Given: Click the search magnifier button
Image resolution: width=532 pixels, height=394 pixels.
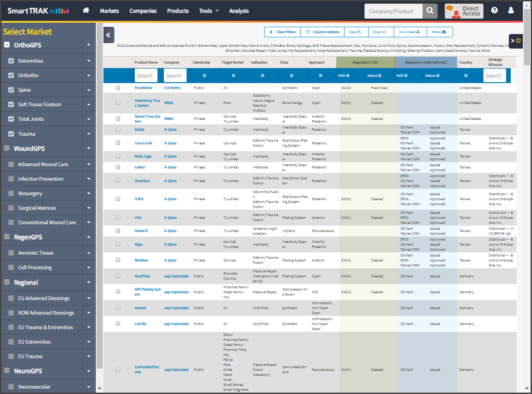Looking at the screenshot, I should point(430,11).
